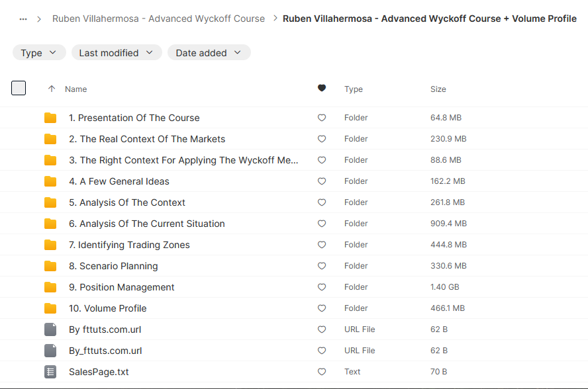Click the sort ascending arrow beside Name
588x389 pixels.
coord(52,89)
